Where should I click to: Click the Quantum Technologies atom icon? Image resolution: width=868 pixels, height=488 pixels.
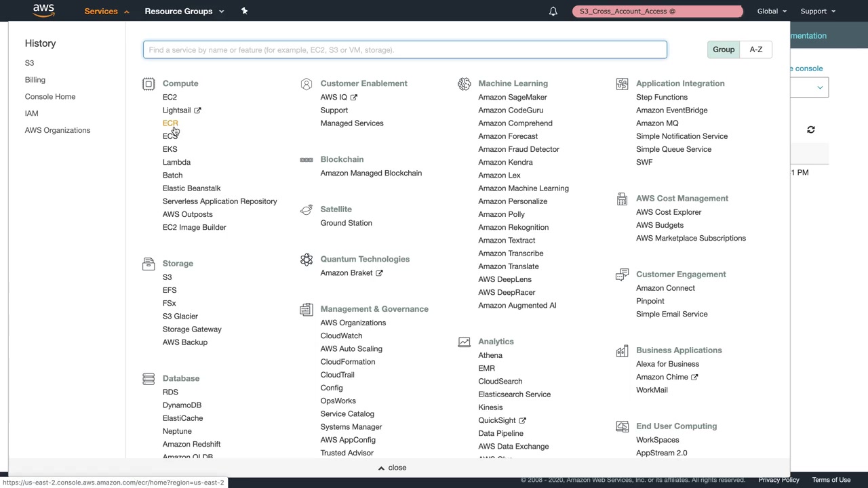pos(307,260)
